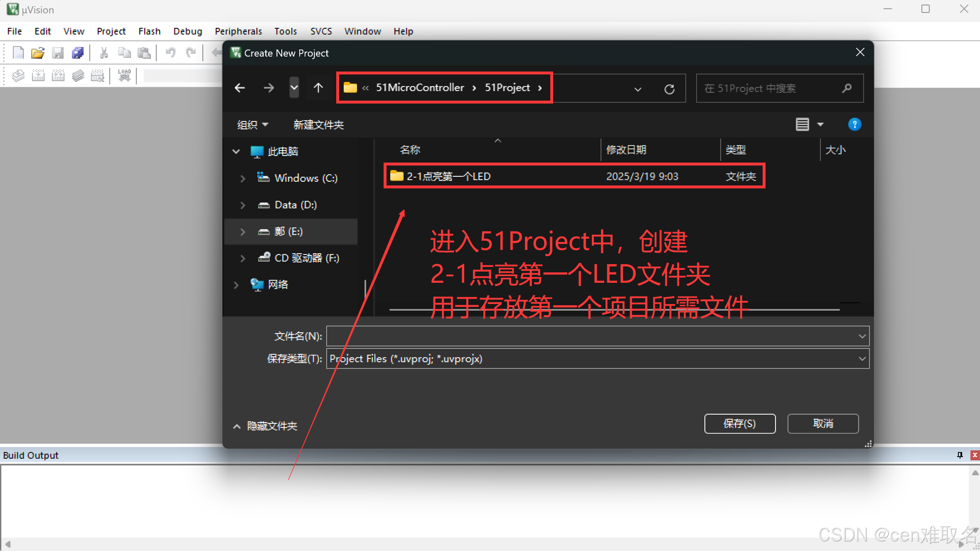
Task: Expand the Data (D:) drive node
Action: pyautogui.click(x=243, y=205)
